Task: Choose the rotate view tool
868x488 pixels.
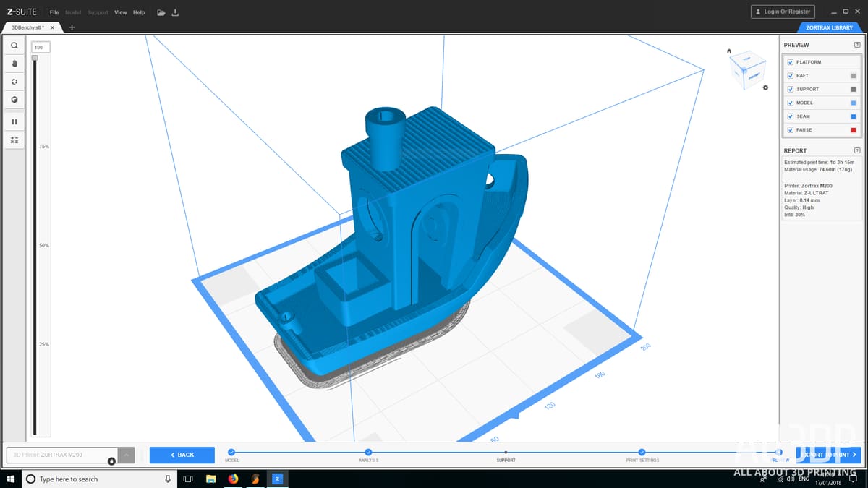Action: pos(14,82)
